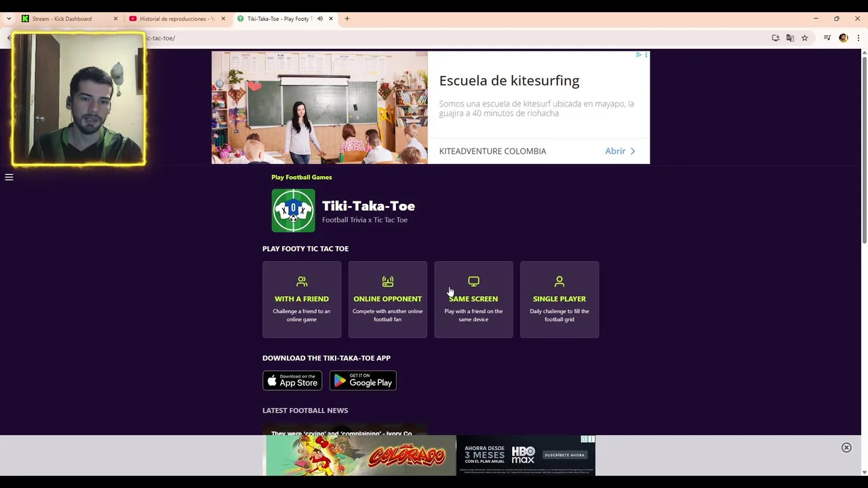This screenshot has width=868, height=488.
Task: Download on the App Store badge
Action: pos(292,380)
